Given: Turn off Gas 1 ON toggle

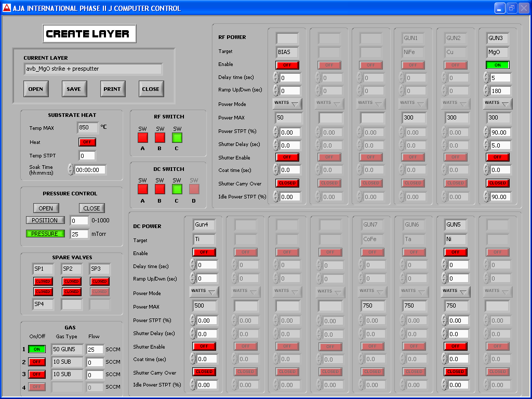Looking at the screenshot, I should pyautogui.click(x=37, y=349).
